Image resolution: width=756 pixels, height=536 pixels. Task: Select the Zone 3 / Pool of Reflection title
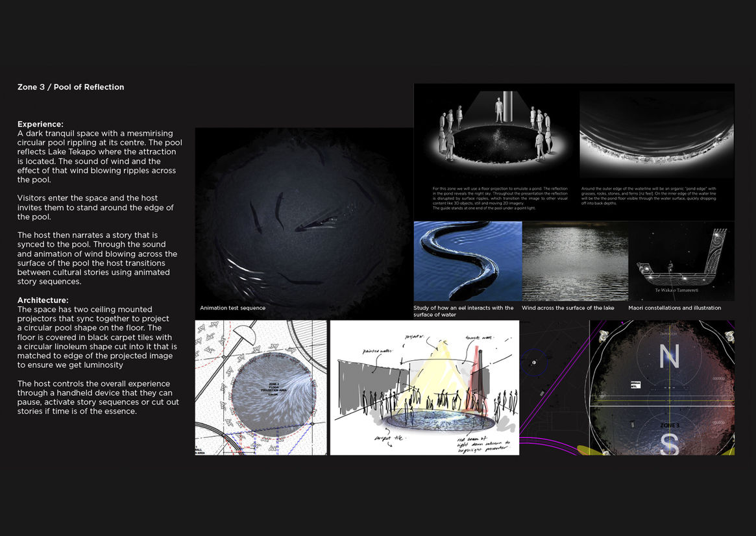(71, 87)
